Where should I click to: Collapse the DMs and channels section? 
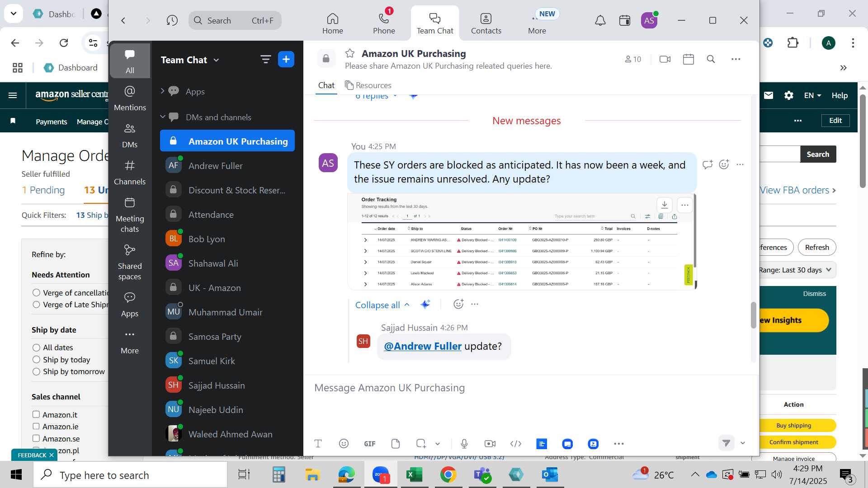[162, 117]
